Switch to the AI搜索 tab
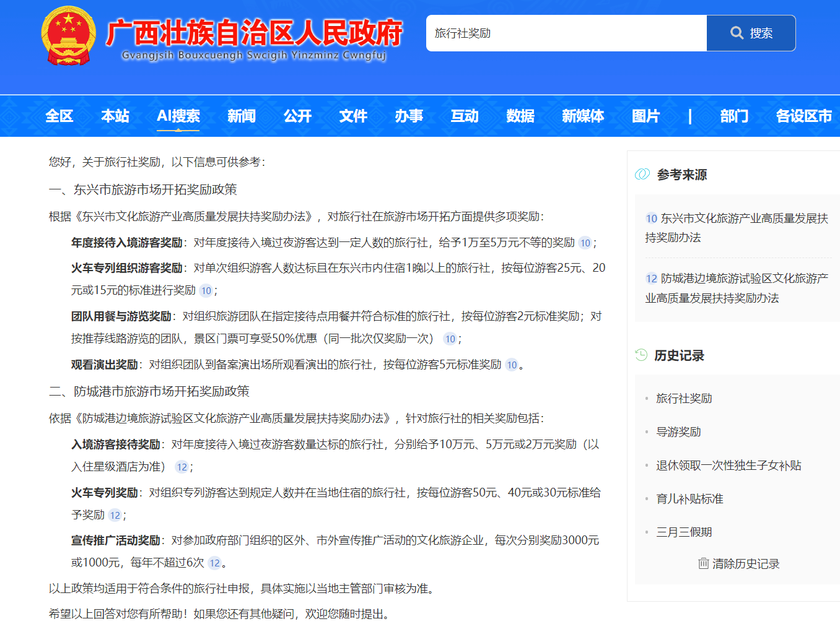This screenshot has width=840, height=624. [x=178, y=116]
